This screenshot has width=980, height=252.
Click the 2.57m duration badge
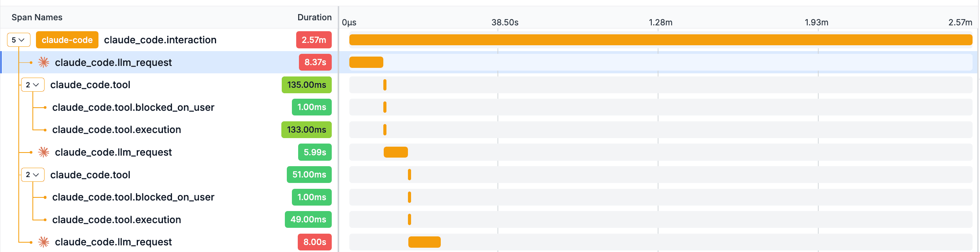click(x=314, y=40)
